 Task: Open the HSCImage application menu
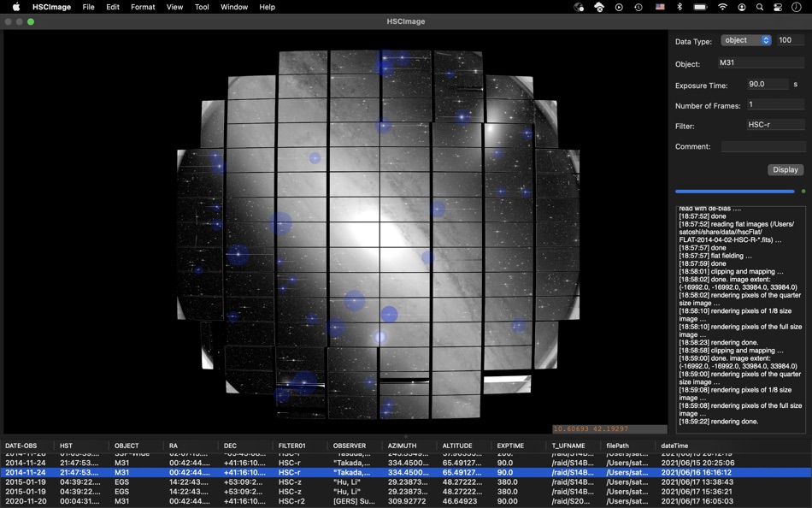click(52, 7)
